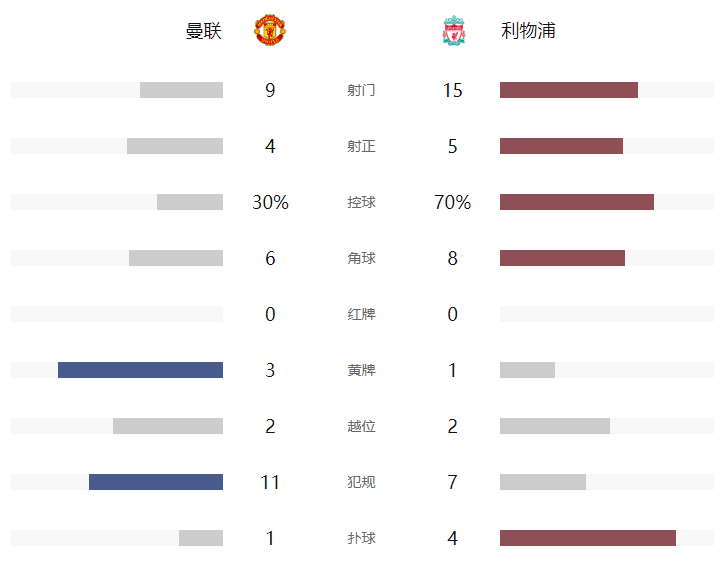The height and width of the screenshot is (576, 728).
Task: Click Liverpool's red saves bar
Action: [x=587, y=538]
